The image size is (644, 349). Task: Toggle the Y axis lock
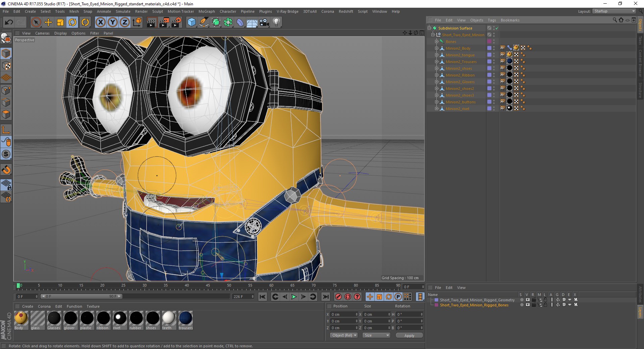coord(113,22)
